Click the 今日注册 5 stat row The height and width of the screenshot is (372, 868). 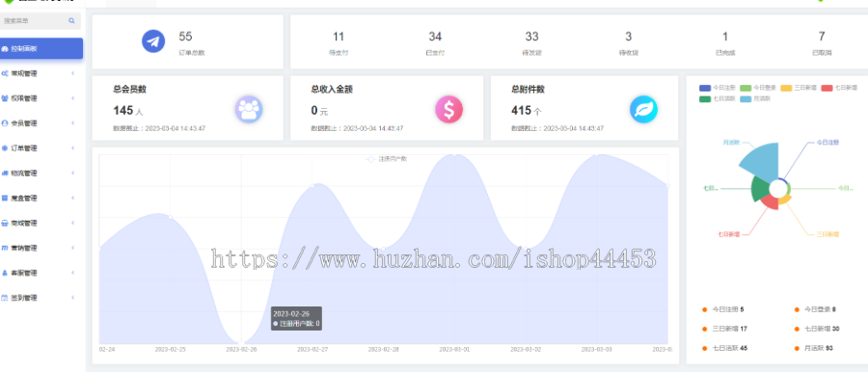tap(723, 309)
